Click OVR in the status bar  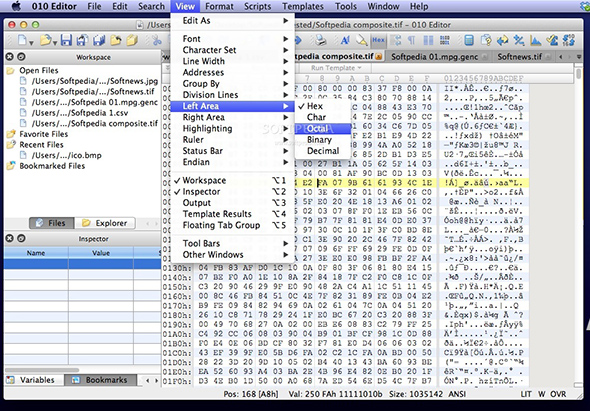558,394
